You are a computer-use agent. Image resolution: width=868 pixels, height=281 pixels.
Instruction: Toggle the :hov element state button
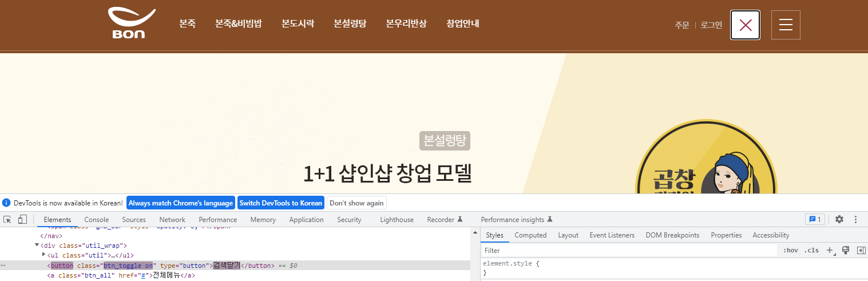(x=791, y=250)
